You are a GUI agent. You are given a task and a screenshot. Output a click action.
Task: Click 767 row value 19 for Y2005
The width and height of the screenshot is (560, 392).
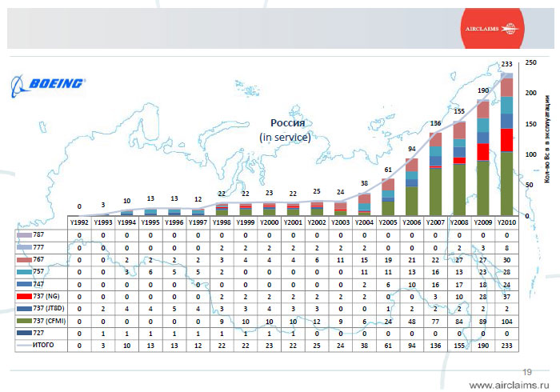(388, 260)
